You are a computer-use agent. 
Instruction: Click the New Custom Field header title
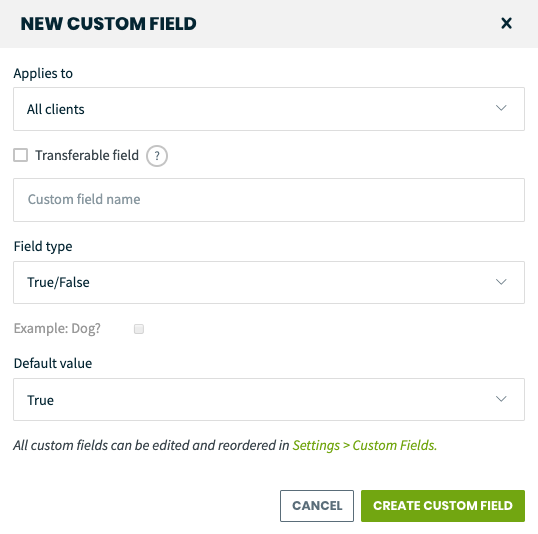click(108, 24)
